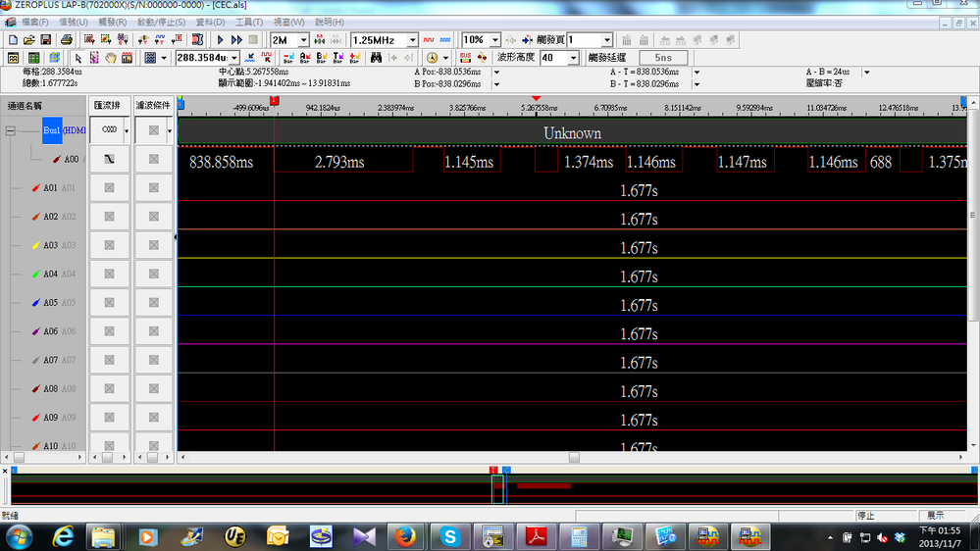Viewport: 980px width, 551px height.
Task: Click the 濾波條件 column header
Action: coord(153,105)
